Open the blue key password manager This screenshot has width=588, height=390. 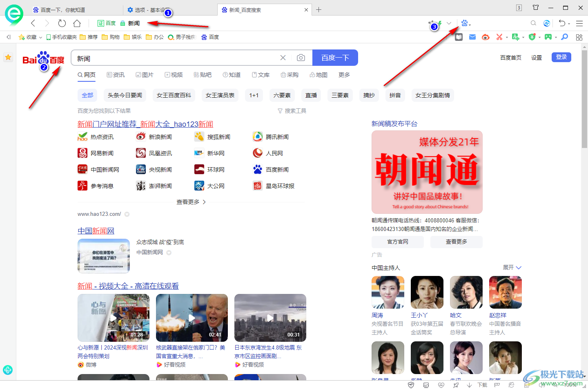pyautogui.click(x=565, y=37)
